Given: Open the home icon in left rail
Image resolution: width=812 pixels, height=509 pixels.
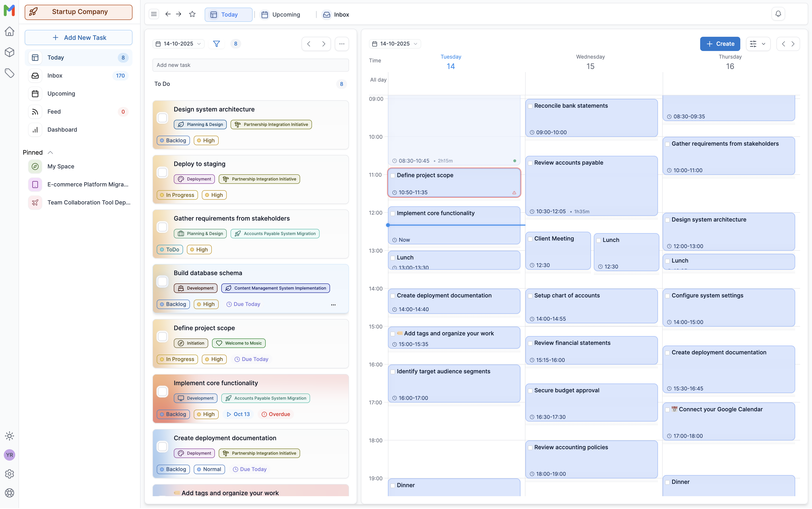Looking at the screenshot, I should coord(9,32).
